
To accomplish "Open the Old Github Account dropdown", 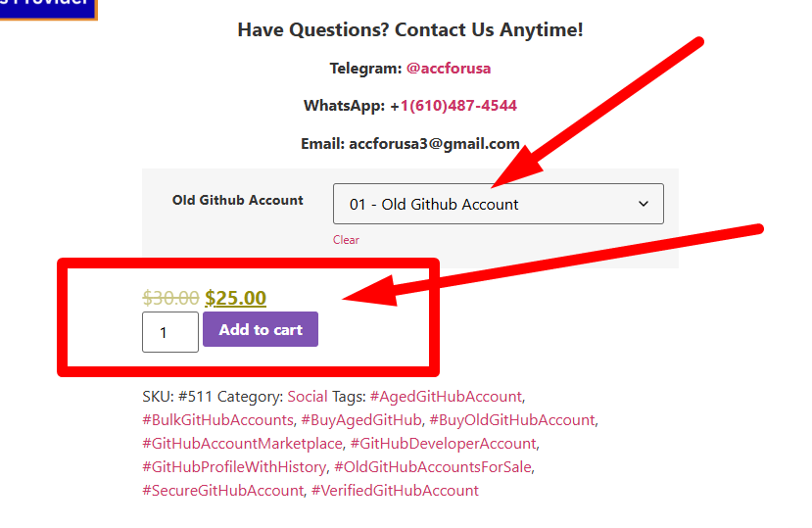I will pyautogui.click(x=499, y=204).
